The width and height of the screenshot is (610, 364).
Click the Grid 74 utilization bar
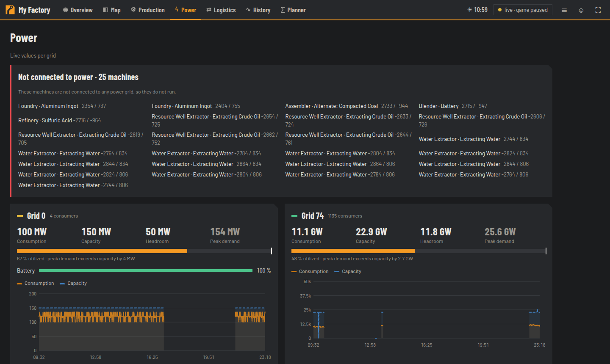click(419, 251)
